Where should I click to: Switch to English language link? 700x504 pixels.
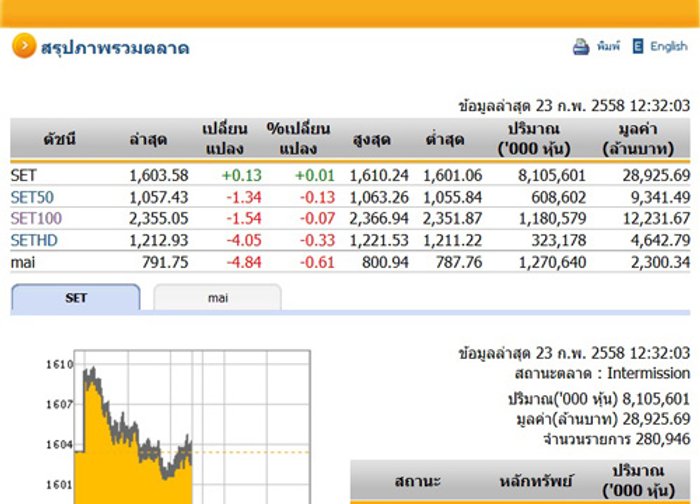pos(668,46)
